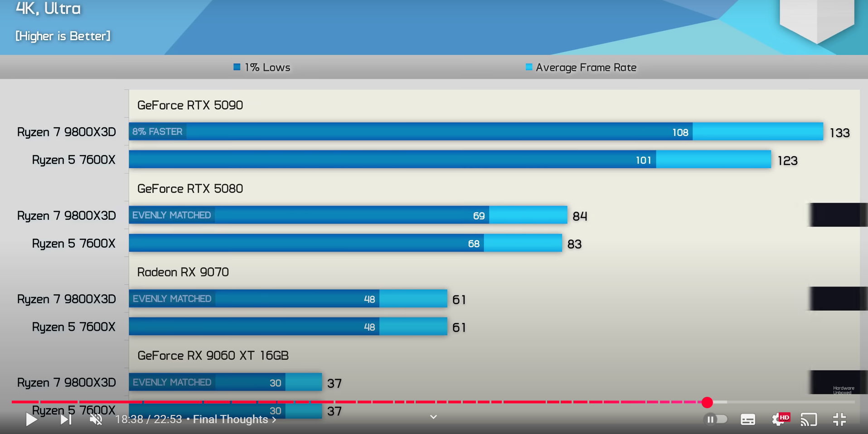Click the 1% Lows legend color swatch
Image resolution: width=868 pixels, height=434 pixels.
pyautogui.click(x=237, y=67)
